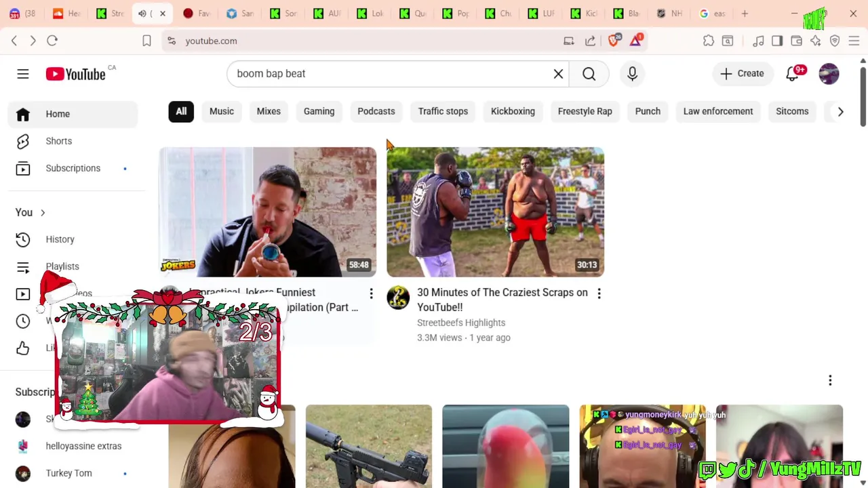
Task: Open the account avatar menu
Action: click(829, 74)
